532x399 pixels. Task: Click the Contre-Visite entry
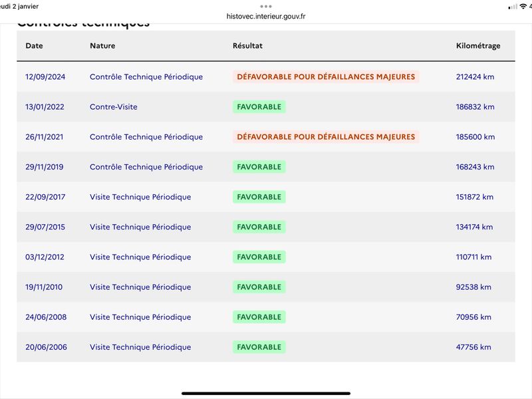[113, 107]
